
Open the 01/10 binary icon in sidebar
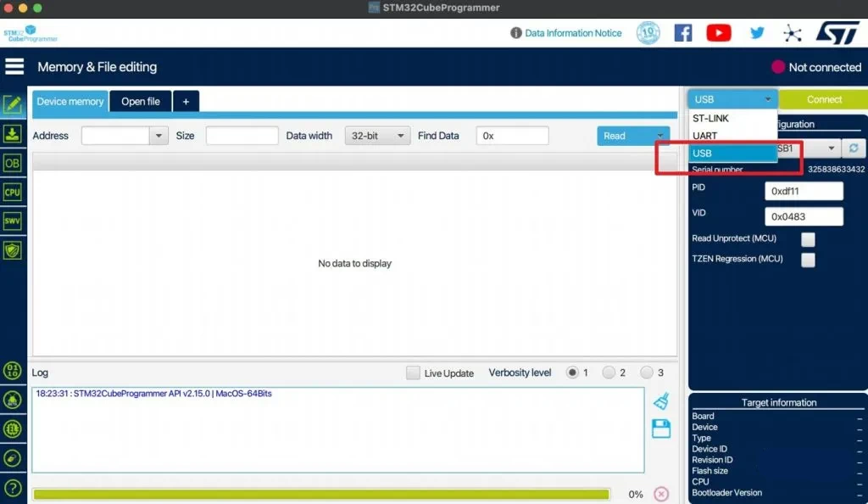coord(12,371)
